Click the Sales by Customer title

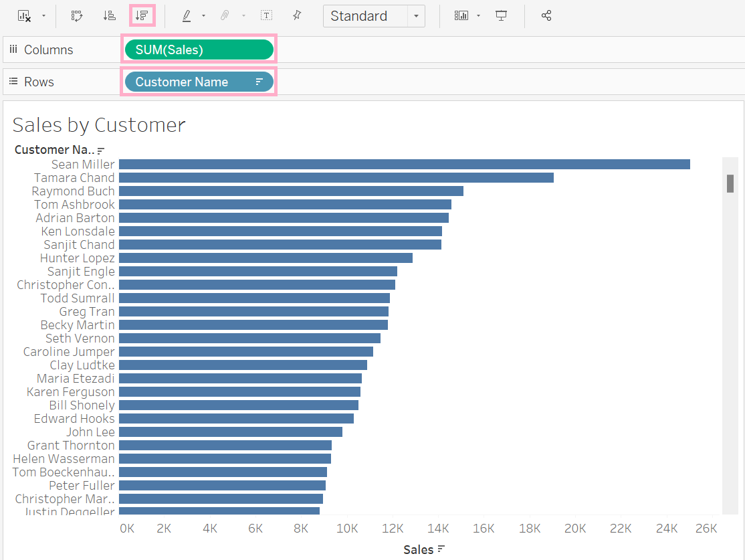[99, 125]
